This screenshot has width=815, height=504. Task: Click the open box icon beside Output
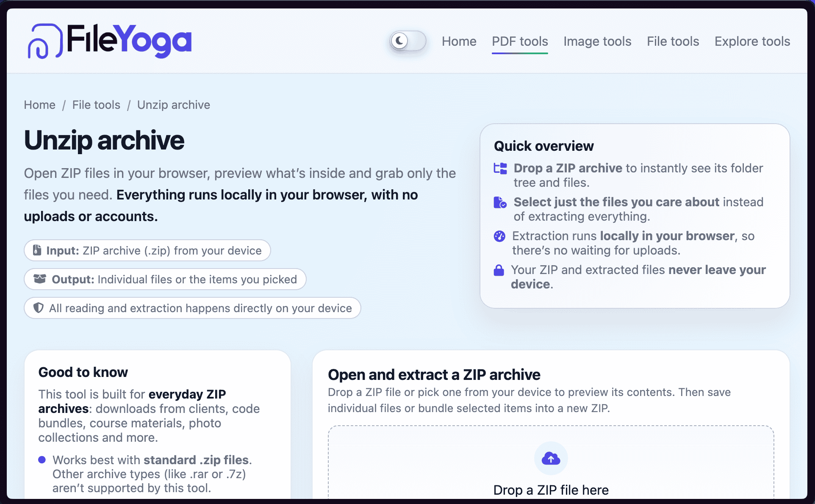(40, 279)
